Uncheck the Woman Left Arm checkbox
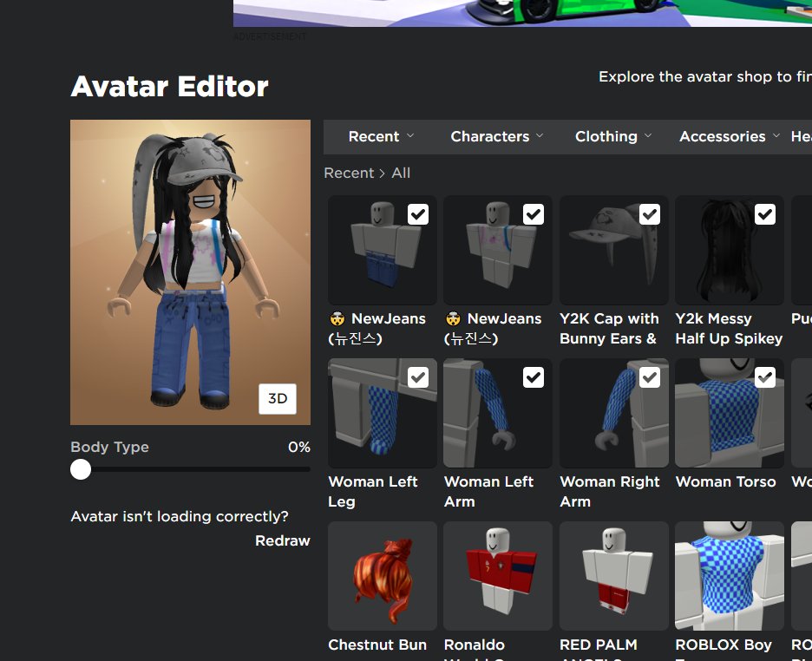This screenshot has width=812, height=661. click(534, 377)
